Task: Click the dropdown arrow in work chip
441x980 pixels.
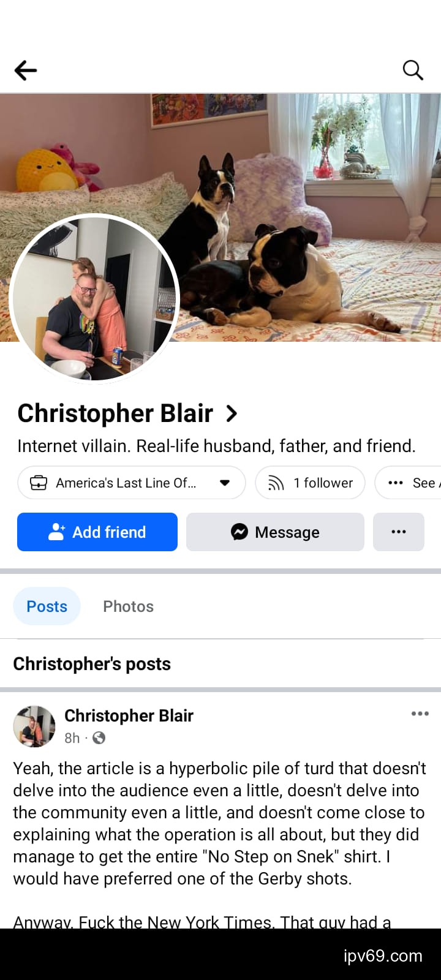Action: [x=225, y=483]
